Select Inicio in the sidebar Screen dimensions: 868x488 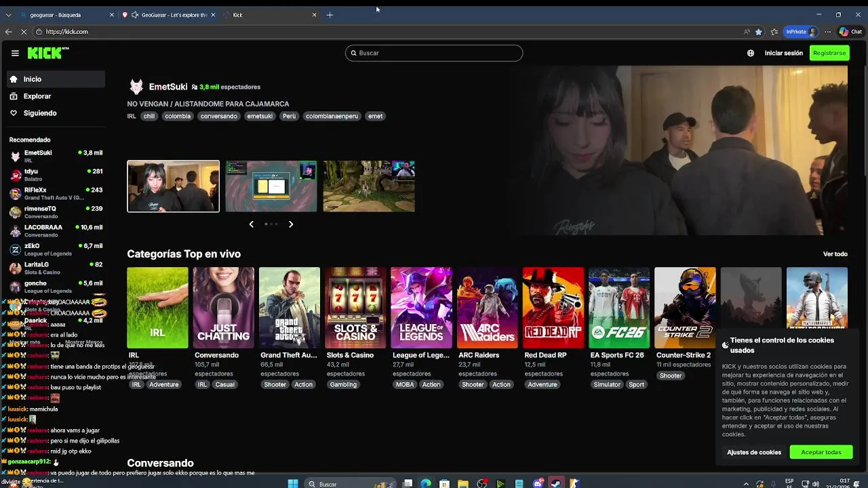tap(56, 79)
